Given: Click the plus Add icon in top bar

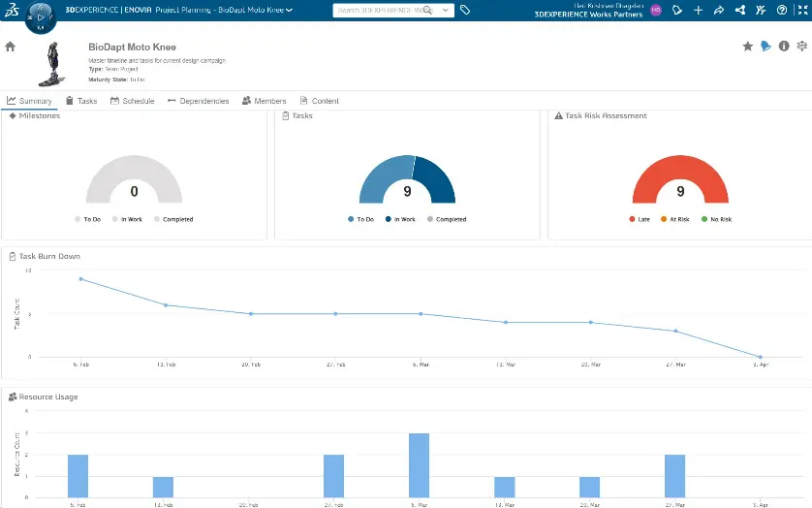Looking at the screenshot, I should (x=699, y=10).
